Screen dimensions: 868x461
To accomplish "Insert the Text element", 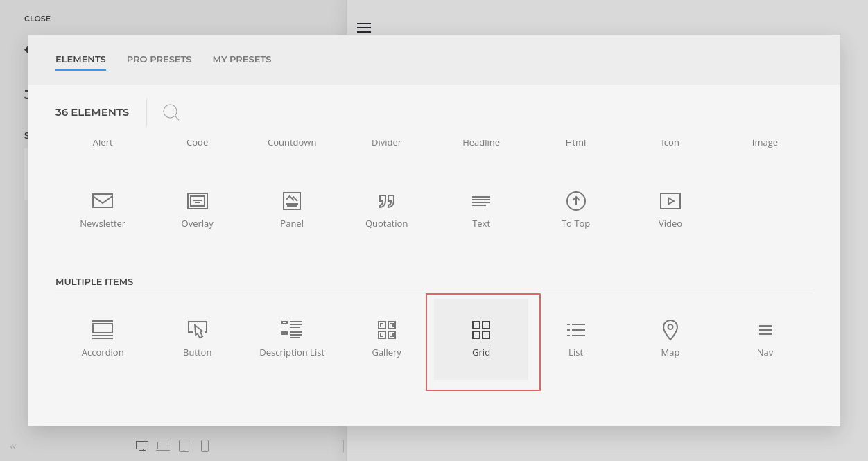I will coord(481,211).
